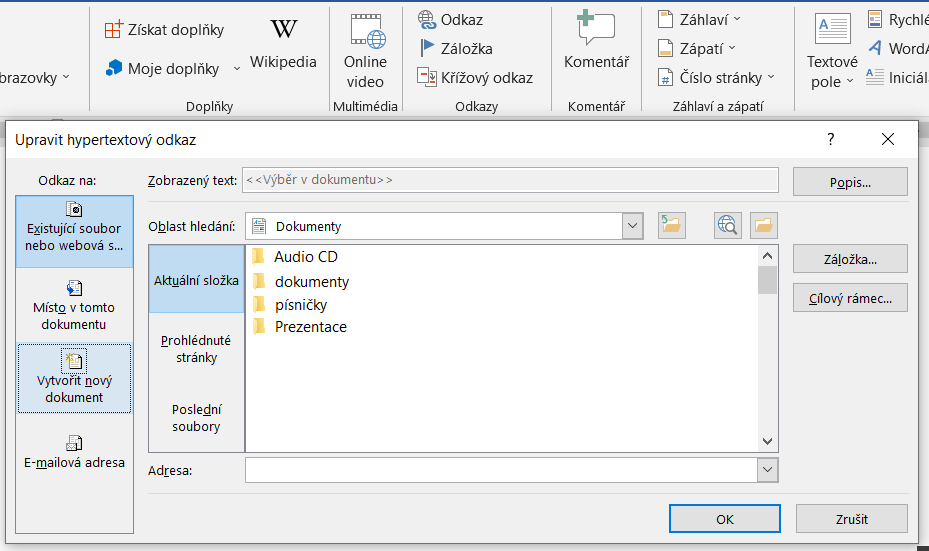Expand the Adresa dropdown arrow
929x551 pixels.
[767, 469]
